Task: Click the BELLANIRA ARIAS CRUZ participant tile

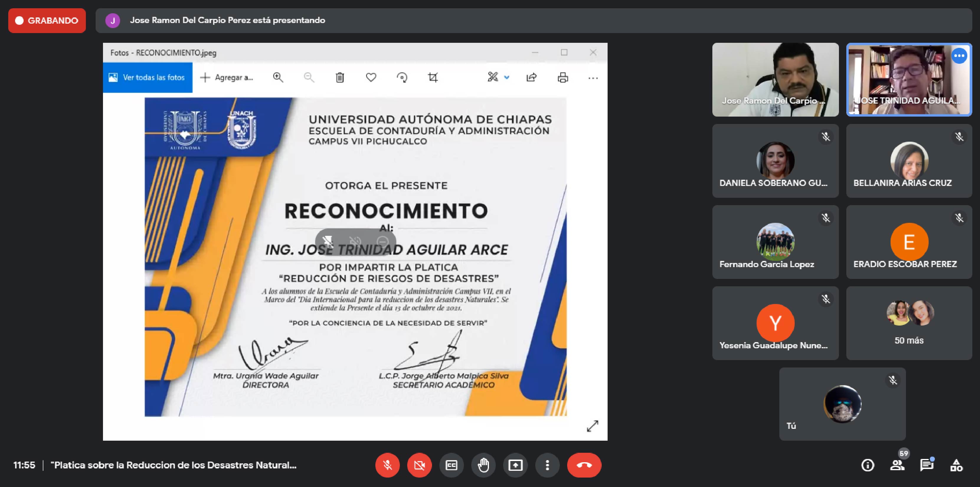Action: point(909,161)
